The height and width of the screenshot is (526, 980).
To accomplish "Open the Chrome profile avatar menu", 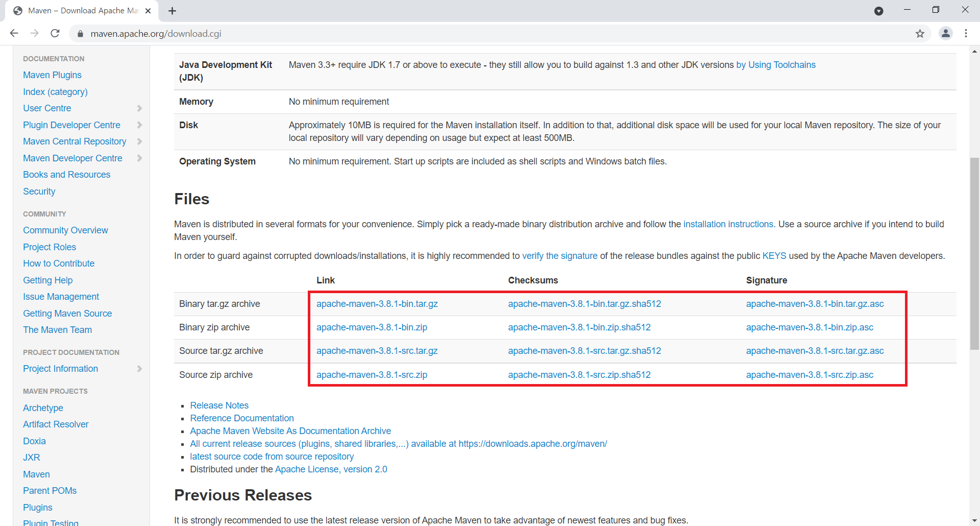I will point(945,33).
